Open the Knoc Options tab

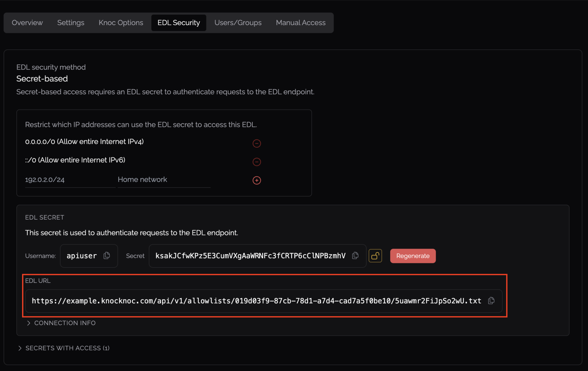121,22
